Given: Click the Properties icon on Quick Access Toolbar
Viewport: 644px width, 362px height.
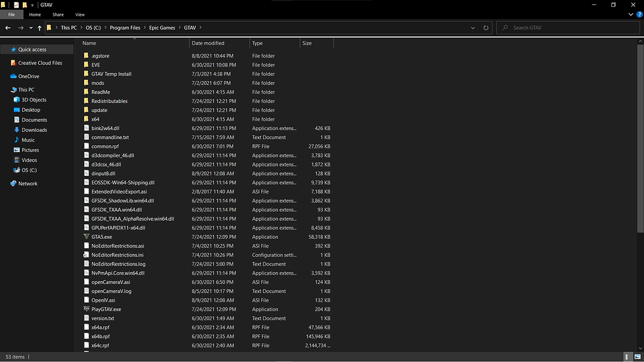Looking at the screenshot, I should [x=16, y=4].
